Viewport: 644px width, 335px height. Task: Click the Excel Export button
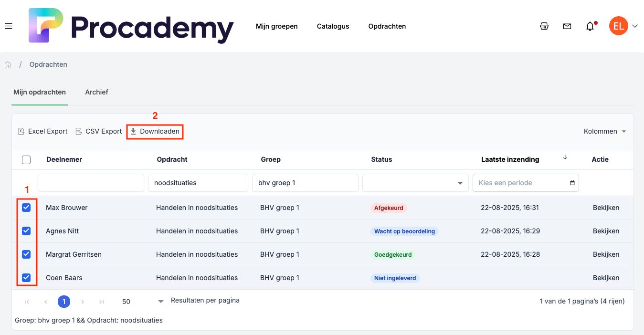tap(43, 131)
